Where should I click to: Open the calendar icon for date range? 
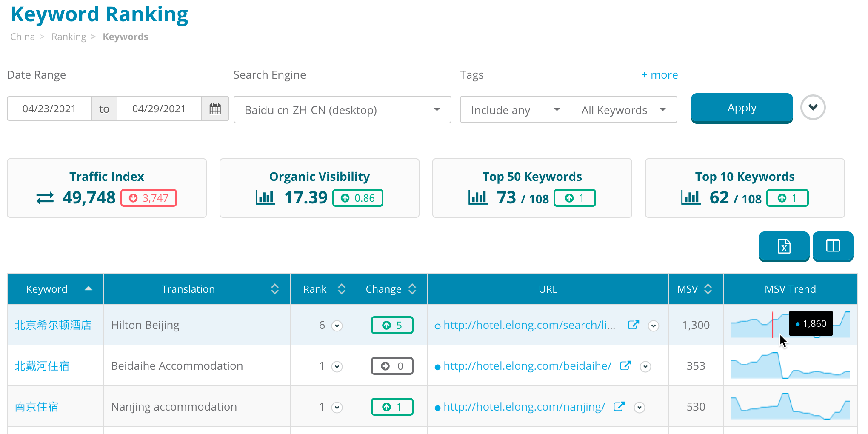215,108
